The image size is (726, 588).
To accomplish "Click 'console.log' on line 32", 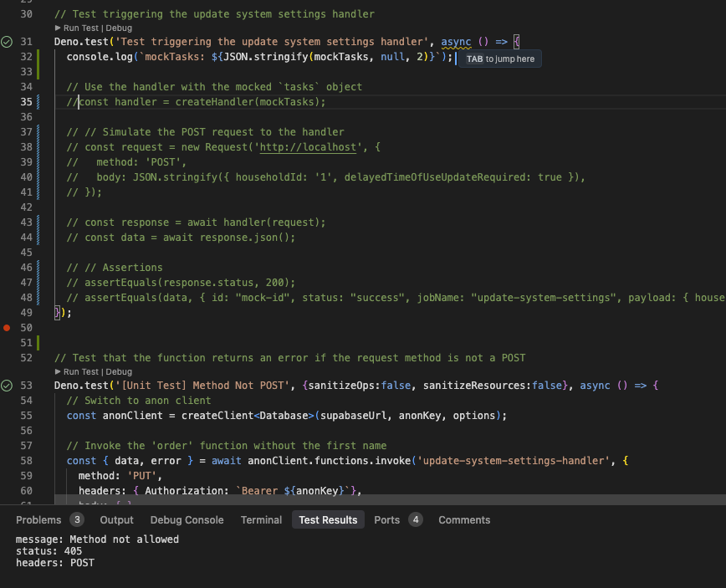I will pyautogui.click(x=100, y=57).
